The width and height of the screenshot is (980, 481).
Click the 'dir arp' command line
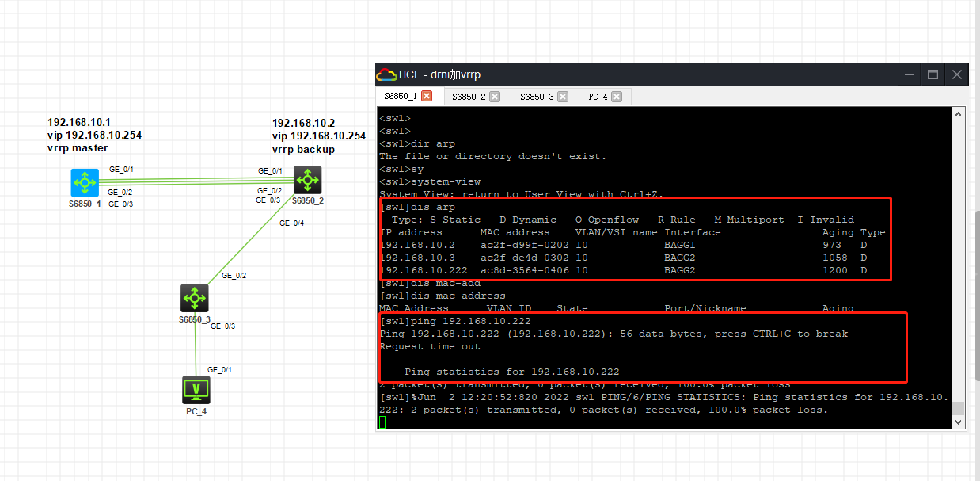[x=417, y=143]
